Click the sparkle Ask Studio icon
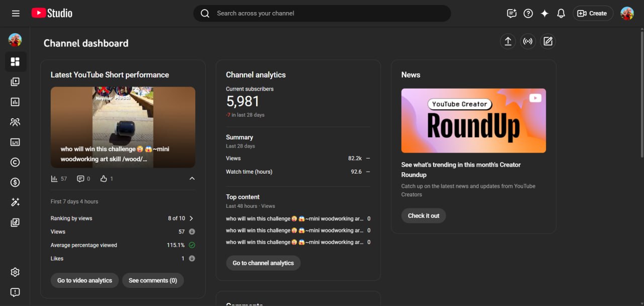644x306 pixels. point(544,14)
